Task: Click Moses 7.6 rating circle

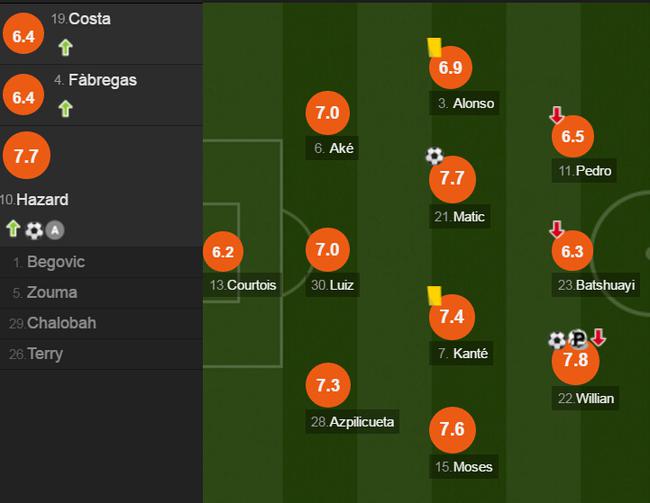Action: [x=452, y=429]
